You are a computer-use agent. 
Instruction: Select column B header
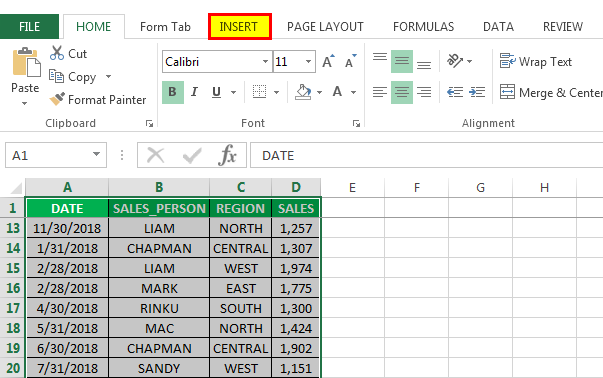pyautogui.click(x=159, y=187)
